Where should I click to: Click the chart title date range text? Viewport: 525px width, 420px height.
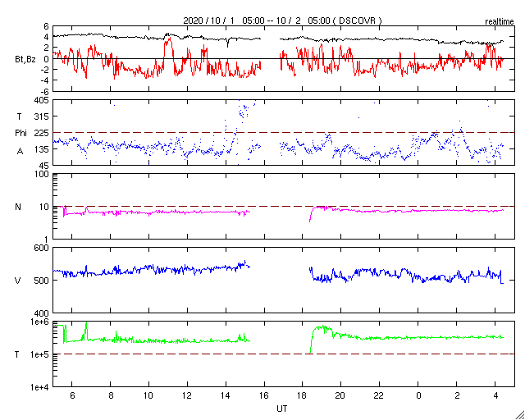point(282,21)
